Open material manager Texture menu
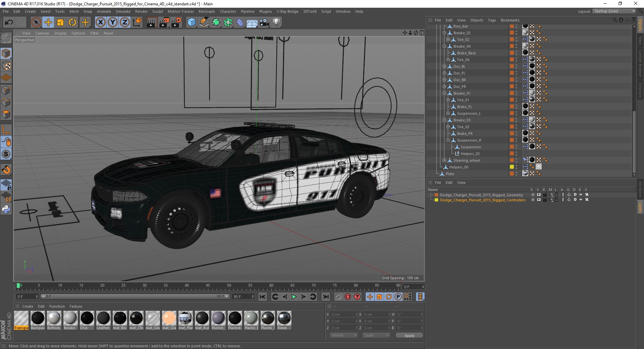Image resolution: width=644 pixels, height=349 pixels. click(75, 306)
